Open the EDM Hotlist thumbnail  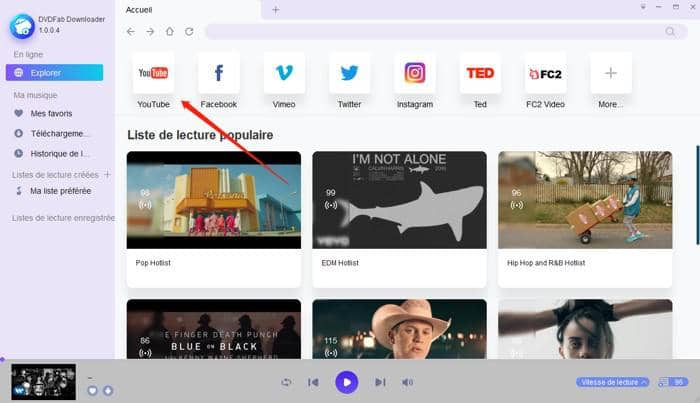click(x=400, y=200)
